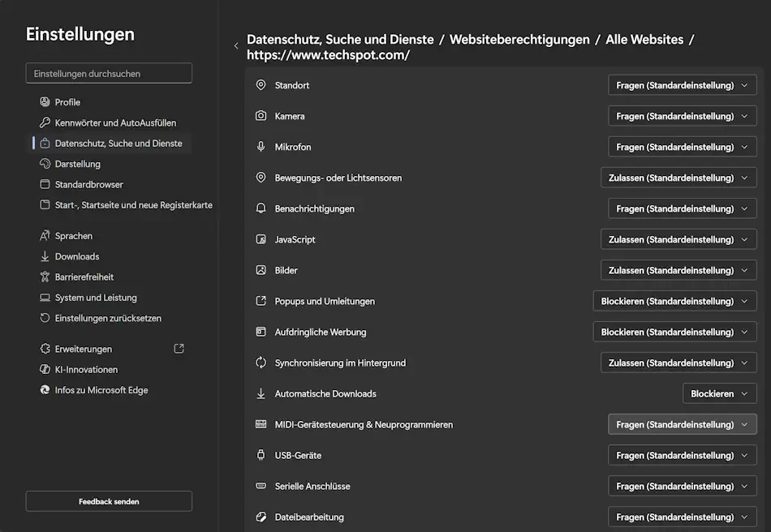Click the Popups und Umleitungen icon
Screen dimensions: 771x532
261,300
